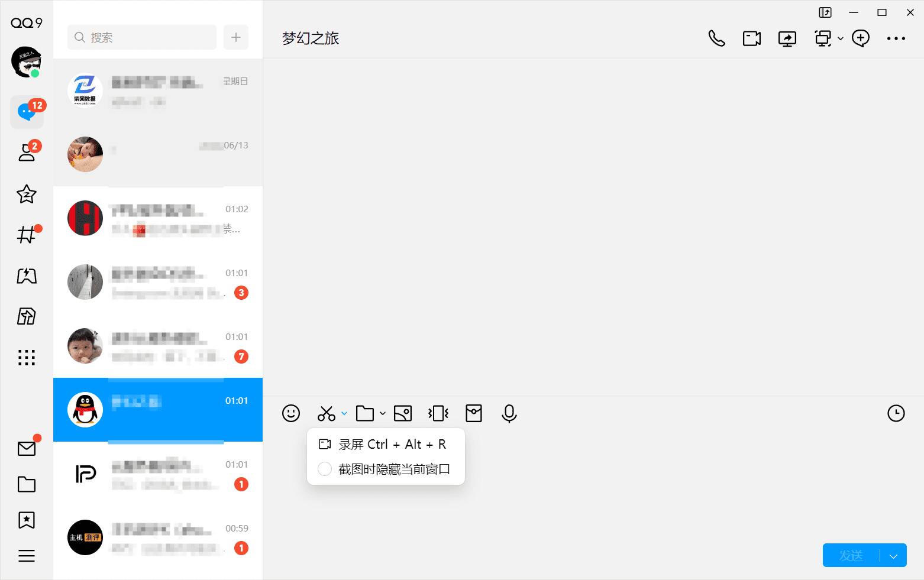Click the 主机测评 avatar
Screen dimensions: 924x580
(x=85, y=537)
